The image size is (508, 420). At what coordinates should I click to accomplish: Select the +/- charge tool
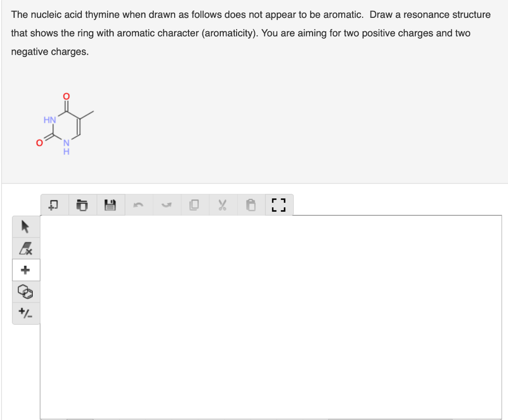click(26, 313)
